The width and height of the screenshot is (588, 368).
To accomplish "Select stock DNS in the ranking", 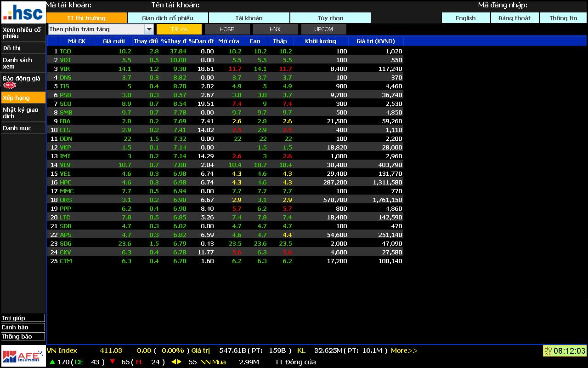I will 66,77.
